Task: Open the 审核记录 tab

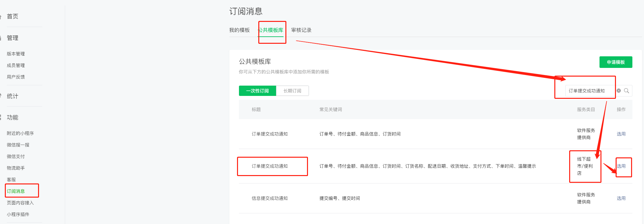Action: (x=301, y=30)
